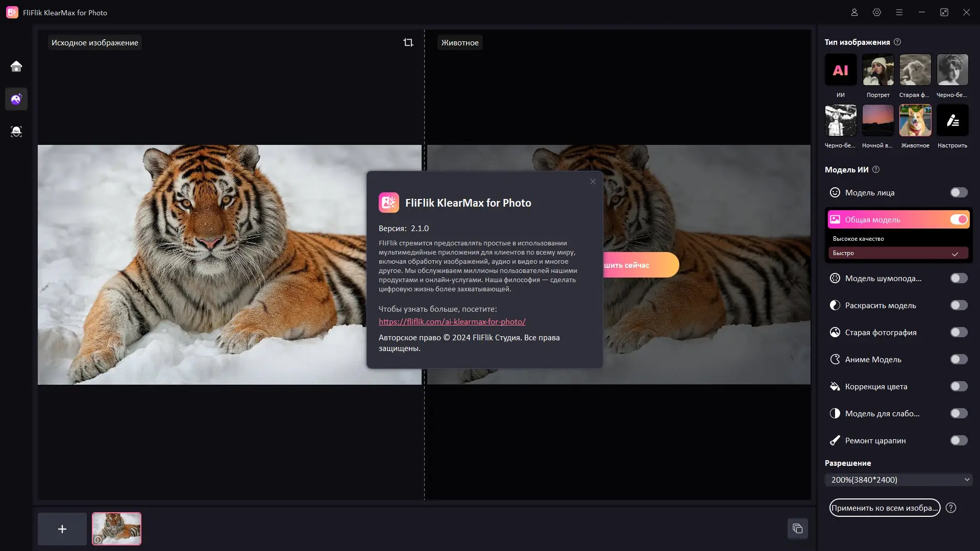The height and width of the screenshot is (551, 980).
Task: Turn off the Общая модель toggle
Action: tap(959, 219)
